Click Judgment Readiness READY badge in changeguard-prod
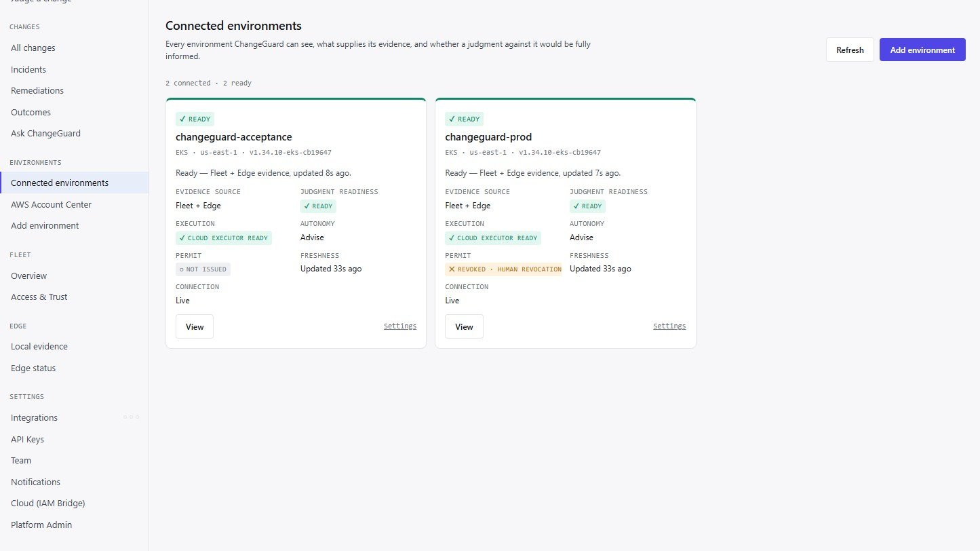The image size is (980, 551). [x=587, y=206]
